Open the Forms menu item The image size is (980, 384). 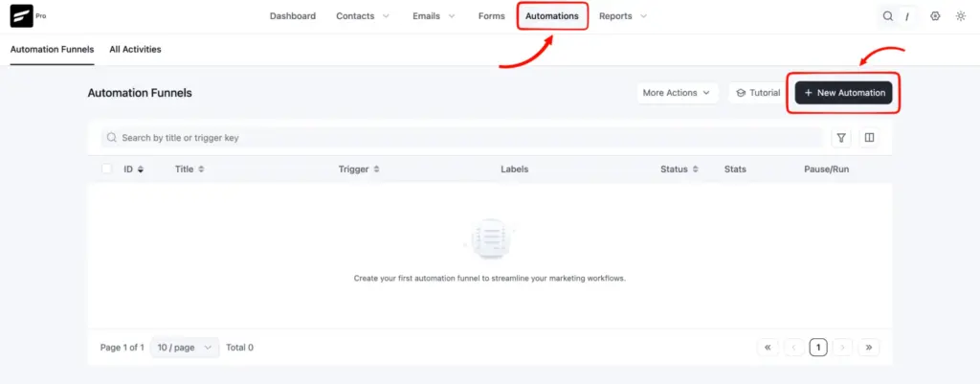pyautogui.click(x=491, y=16)
